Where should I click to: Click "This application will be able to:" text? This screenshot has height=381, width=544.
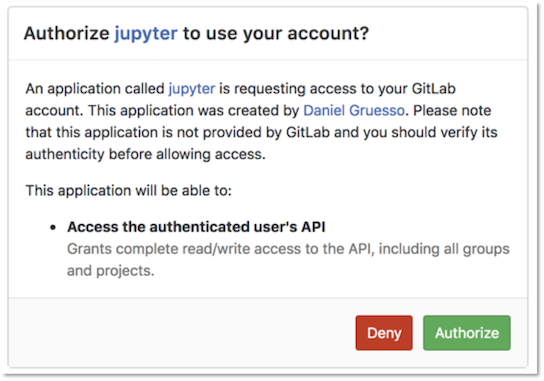tap(128, 190)
